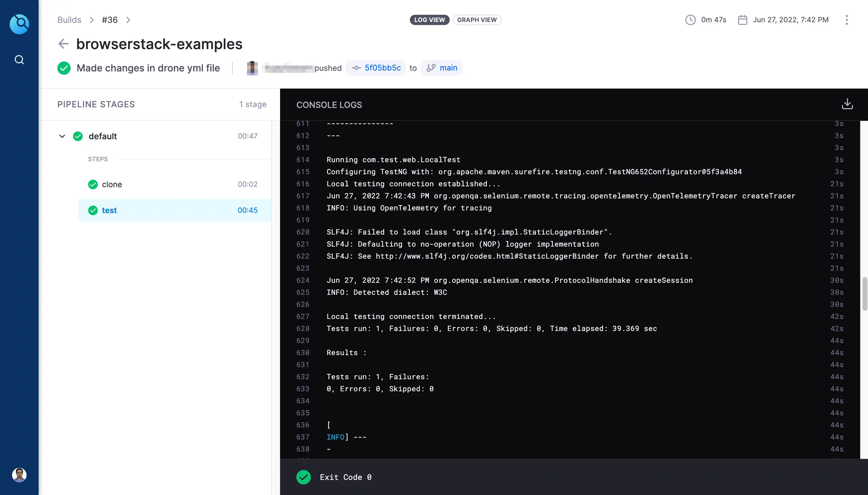Switch to LOG VIEW mode

[429, 20]
